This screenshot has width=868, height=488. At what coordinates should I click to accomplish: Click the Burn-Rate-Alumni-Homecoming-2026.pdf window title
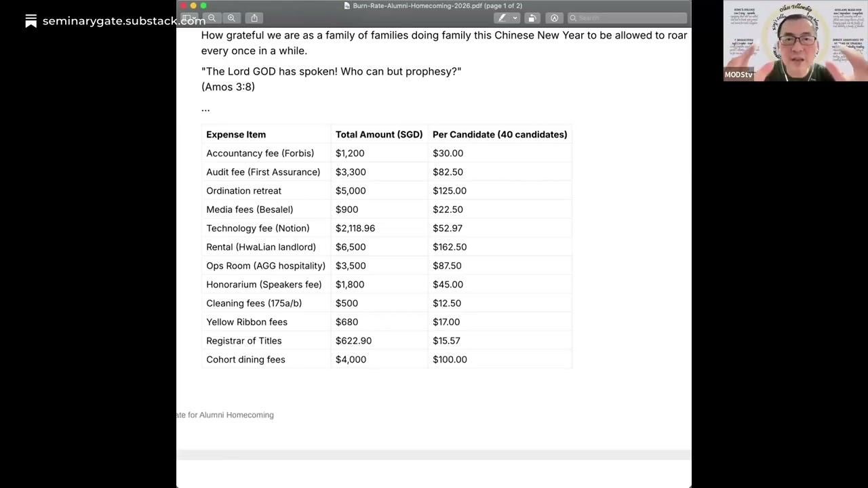[437, 5]
